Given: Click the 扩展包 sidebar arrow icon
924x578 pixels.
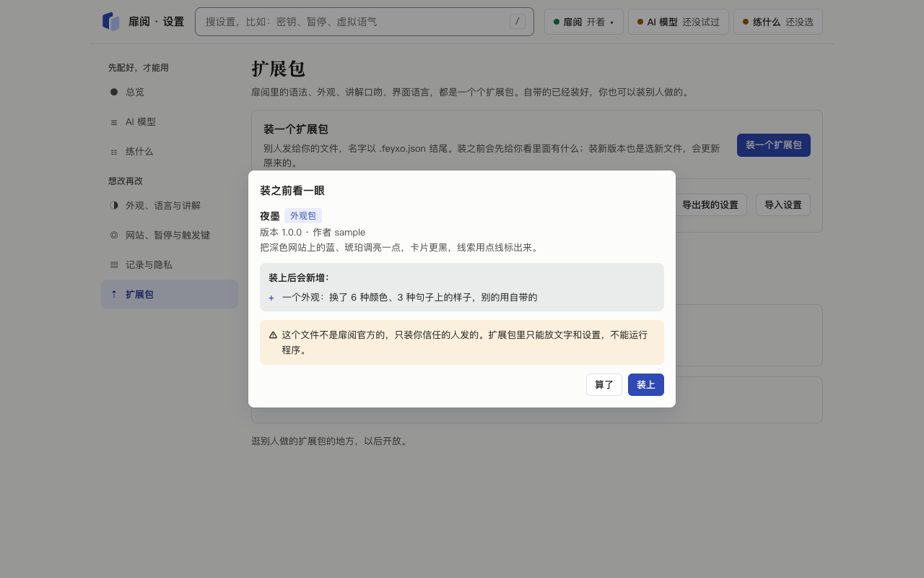Looking at the screenshot, I should [x=114, y=294].
